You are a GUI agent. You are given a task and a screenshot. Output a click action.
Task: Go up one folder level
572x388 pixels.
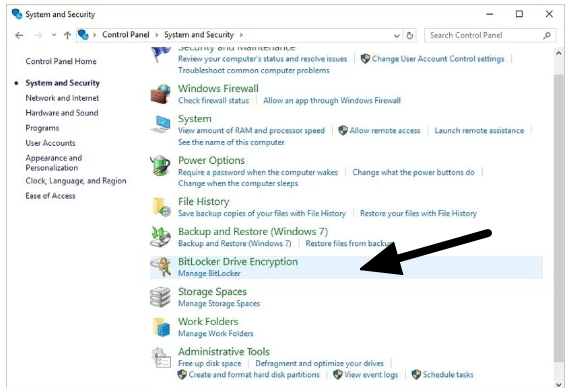[67, 35]
